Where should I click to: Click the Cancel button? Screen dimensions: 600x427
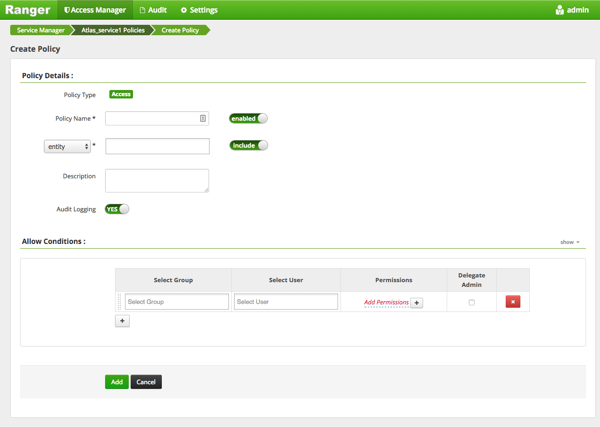coord(146,382)
